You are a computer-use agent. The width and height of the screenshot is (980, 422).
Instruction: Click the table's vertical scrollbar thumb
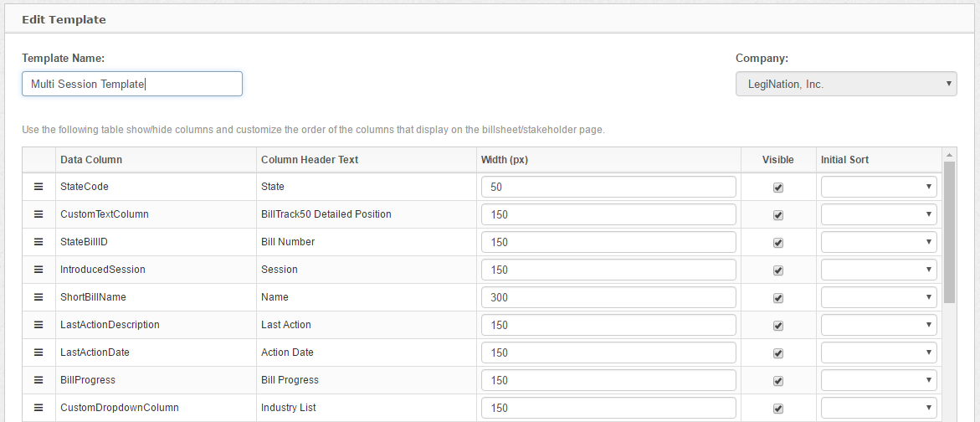pyautogui.click(x=949, y=230)
